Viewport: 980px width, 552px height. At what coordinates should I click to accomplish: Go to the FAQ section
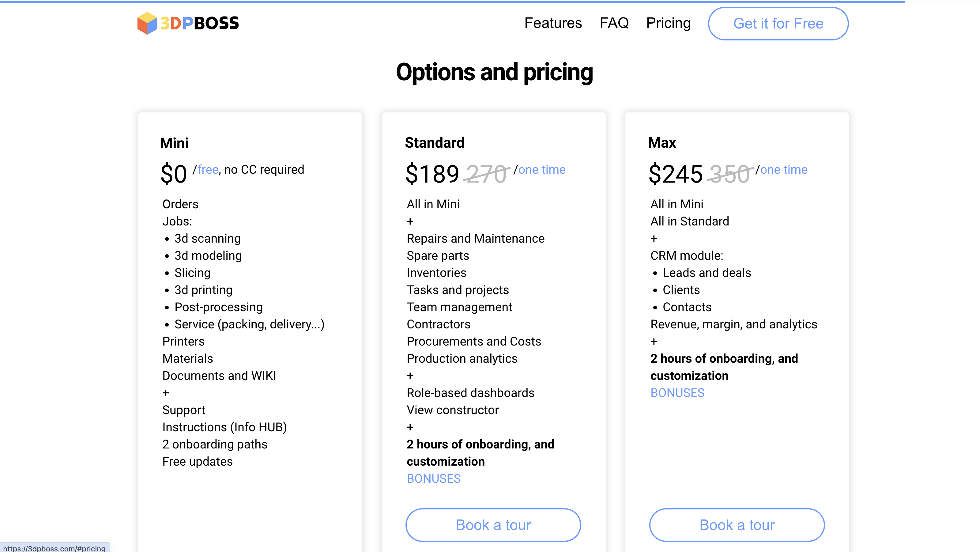click(614, 23)
